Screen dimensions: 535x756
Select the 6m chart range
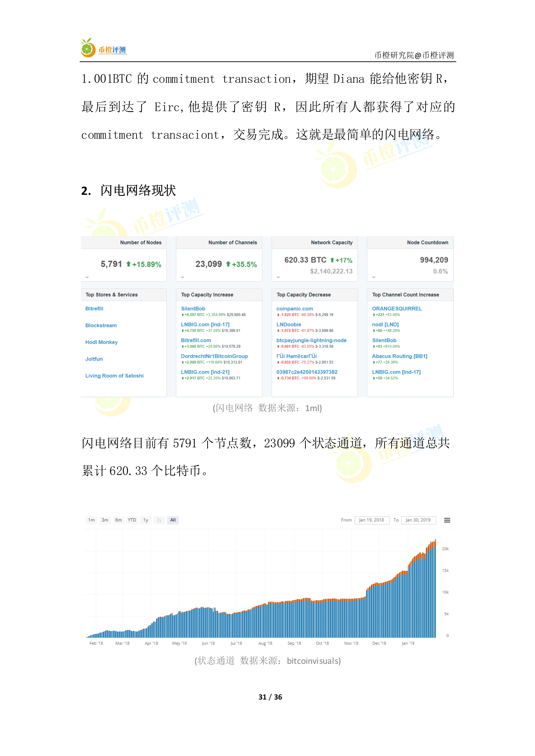[x=118, y=520]
